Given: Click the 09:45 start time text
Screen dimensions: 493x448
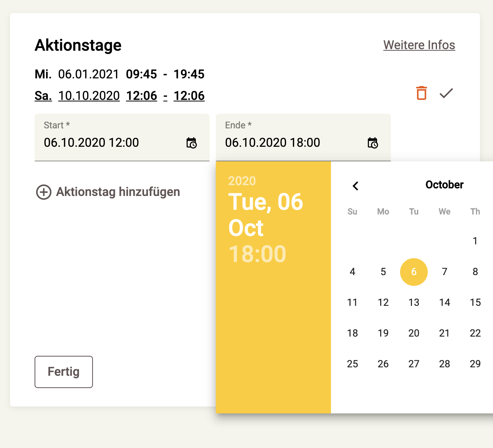Looking at the screenshot, I should coord(142,74).
